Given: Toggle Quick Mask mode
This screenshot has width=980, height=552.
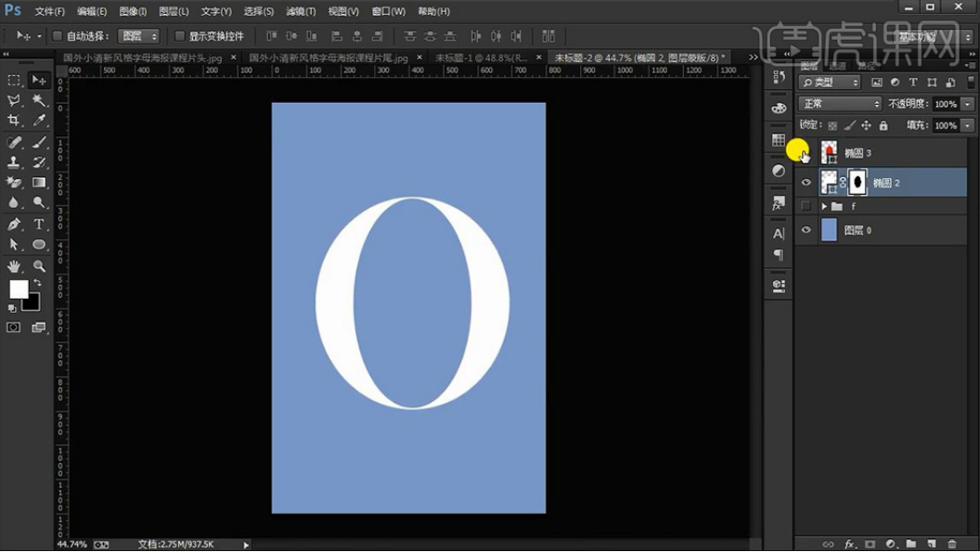Looking at the screenshot, I should point(14,327).
